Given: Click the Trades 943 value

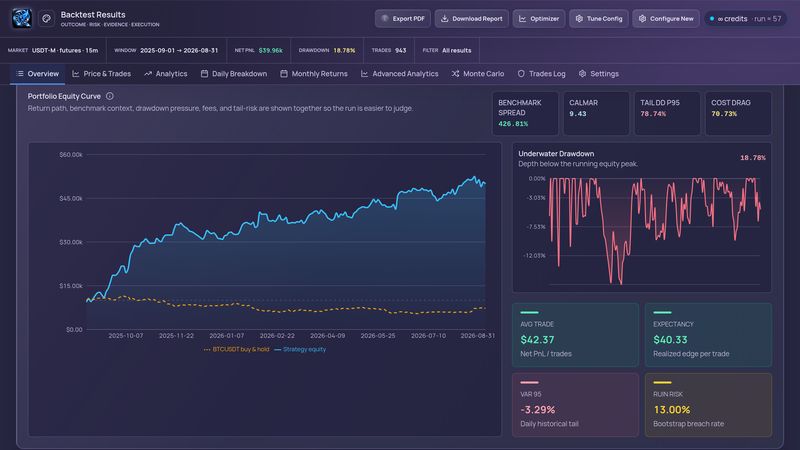Looking at the screenshot, I should [401, 51].
